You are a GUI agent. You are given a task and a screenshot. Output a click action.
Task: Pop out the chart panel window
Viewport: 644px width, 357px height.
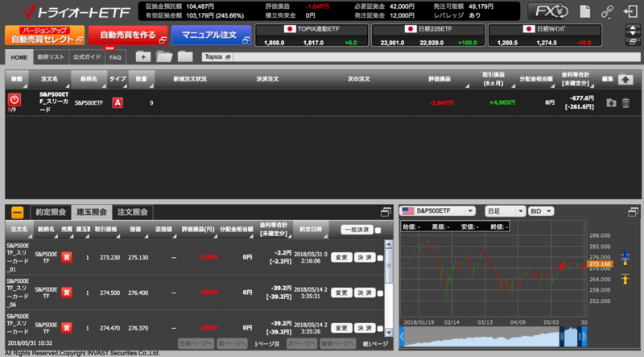tap(633, 212)
